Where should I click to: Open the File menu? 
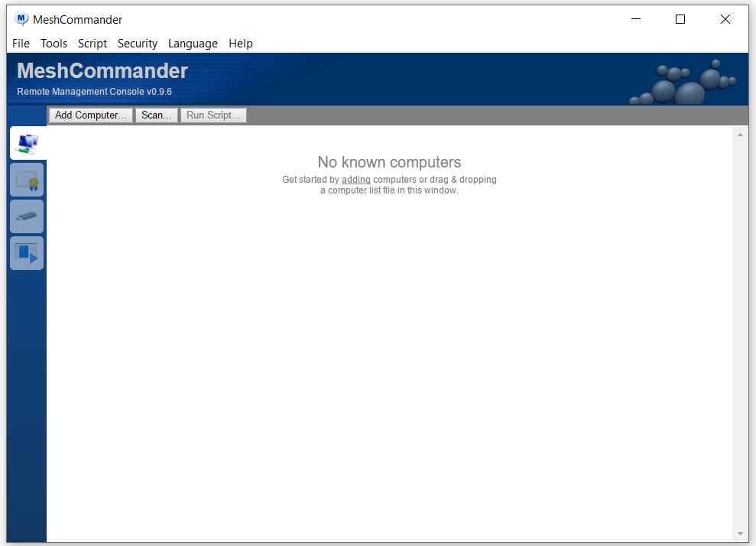[x=21, y=44]
